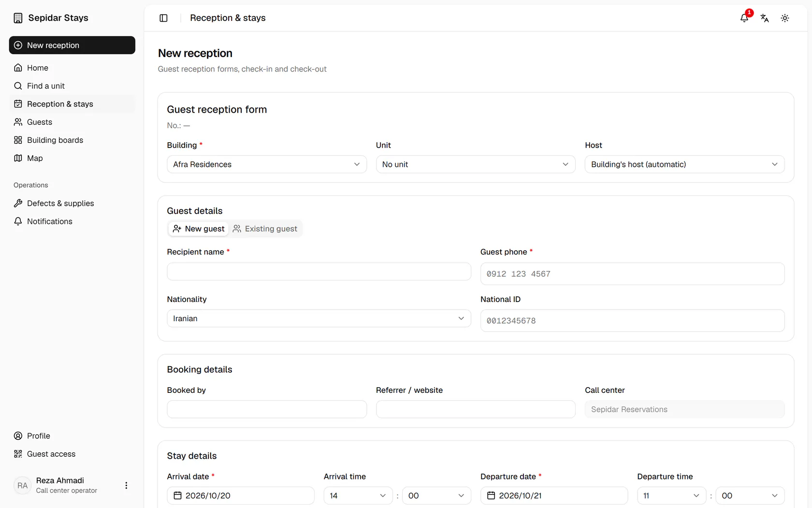
Task: Select the New guest tab
Action: (x=199, y=229)
